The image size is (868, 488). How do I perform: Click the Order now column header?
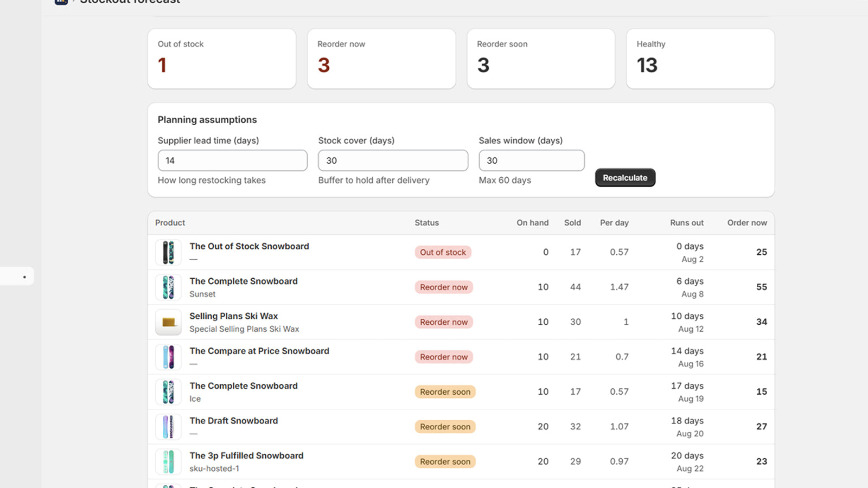pyautogui.click(x=747, y=223)
